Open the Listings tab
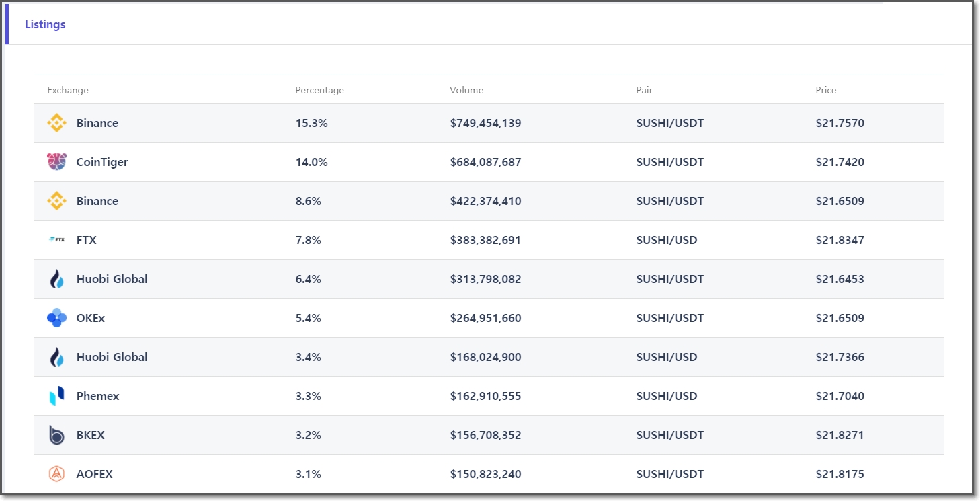Image resolution: width=980 pixels, height=501 pixels. coord(45,24)
